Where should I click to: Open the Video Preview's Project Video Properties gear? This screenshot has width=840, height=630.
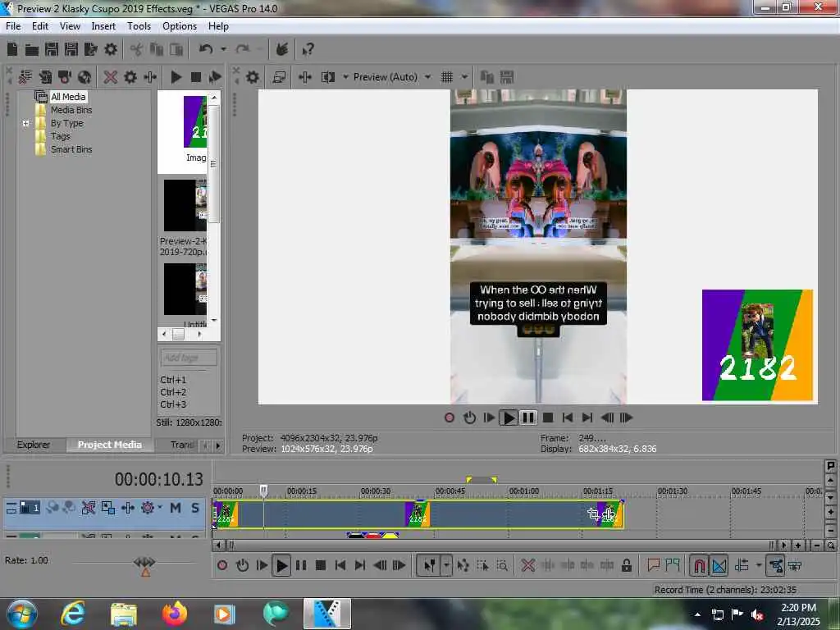(x=253, y=77)
